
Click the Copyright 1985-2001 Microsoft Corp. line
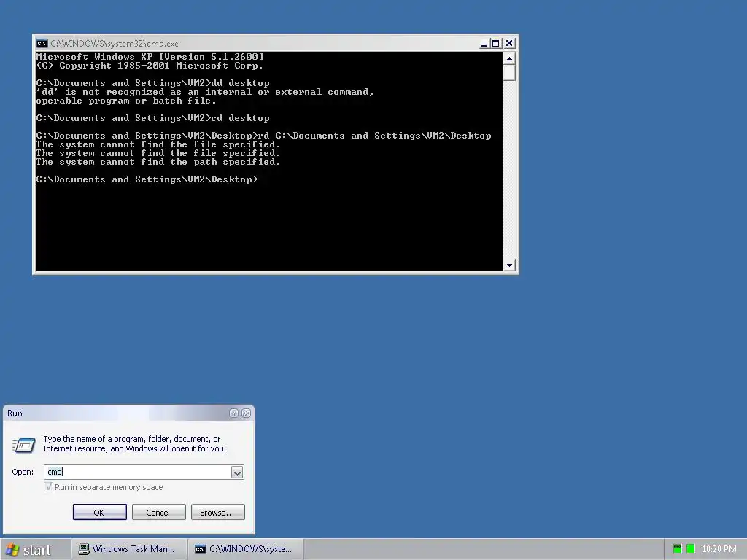150,66
